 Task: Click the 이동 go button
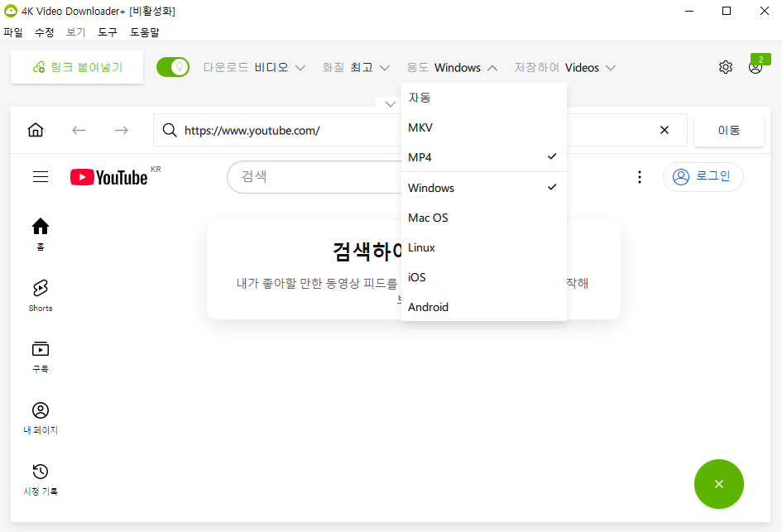coord(729,130)
